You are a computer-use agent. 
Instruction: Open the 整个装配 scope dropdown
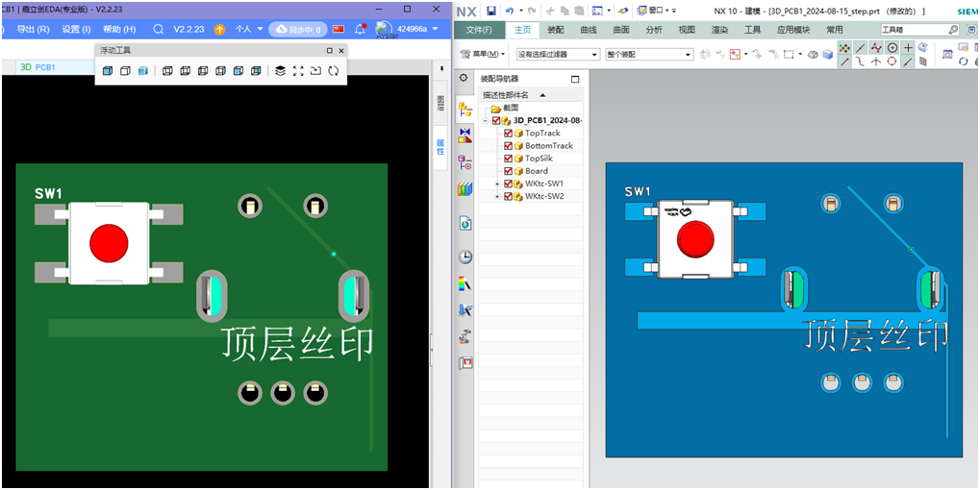pos(647,55)
